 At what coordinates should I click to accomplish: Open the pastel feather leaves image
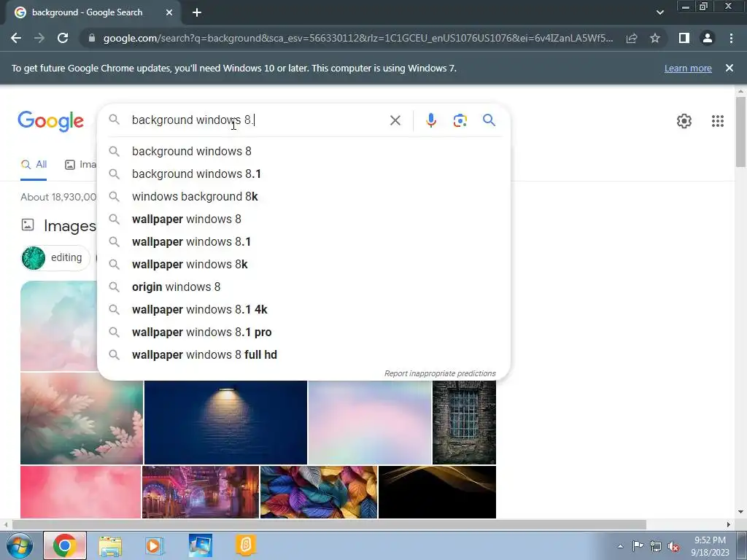[82, 419]
